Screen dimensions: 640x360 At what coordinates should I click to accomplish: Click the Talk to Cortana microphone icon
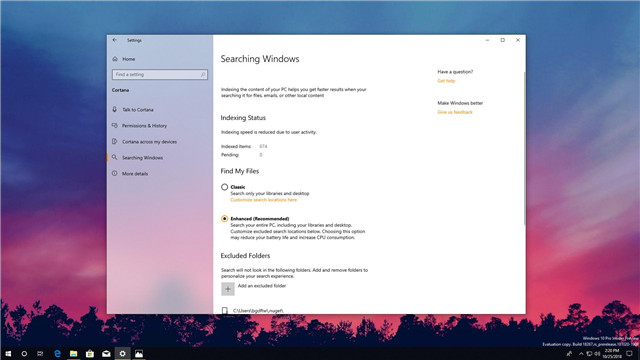pyautogui.click(x=115, y=109)
